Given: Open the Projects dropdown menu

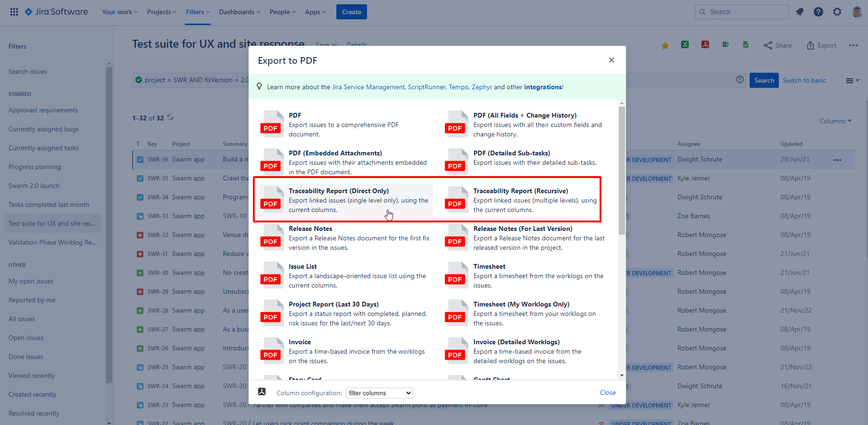Looking at the screenshot, I should [162, 12].
